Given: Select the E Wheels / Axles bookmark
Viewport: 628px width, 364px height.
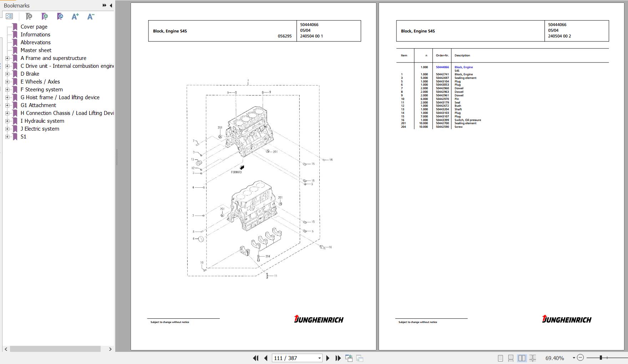Looking at the screenshot, I should (x=40, y=82).
